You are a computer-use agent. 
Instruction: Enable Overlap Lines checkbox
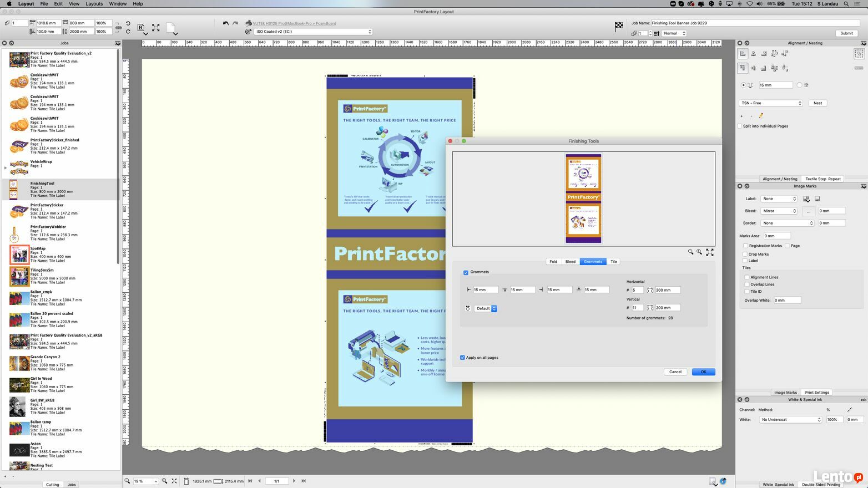coord(747,284)
